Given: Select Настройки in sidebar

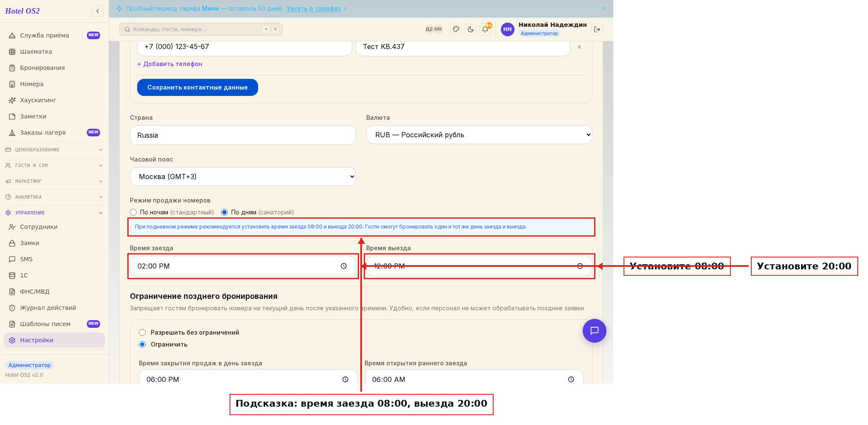Looking at the screenshot, I should [54, 340].
